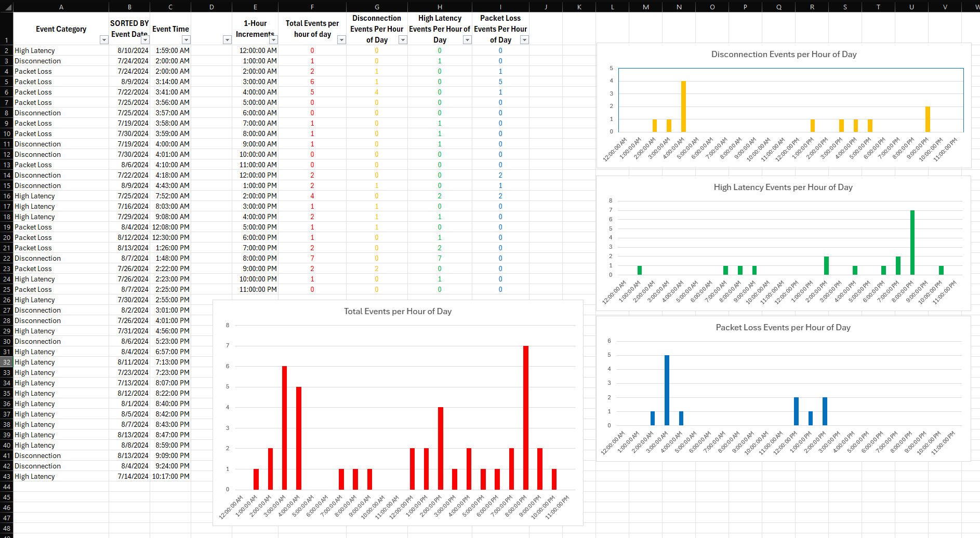Open the Event Category filter dropdown
This screenshot has width=980, height=538.
pyautogui.click(x=103, y=40)
